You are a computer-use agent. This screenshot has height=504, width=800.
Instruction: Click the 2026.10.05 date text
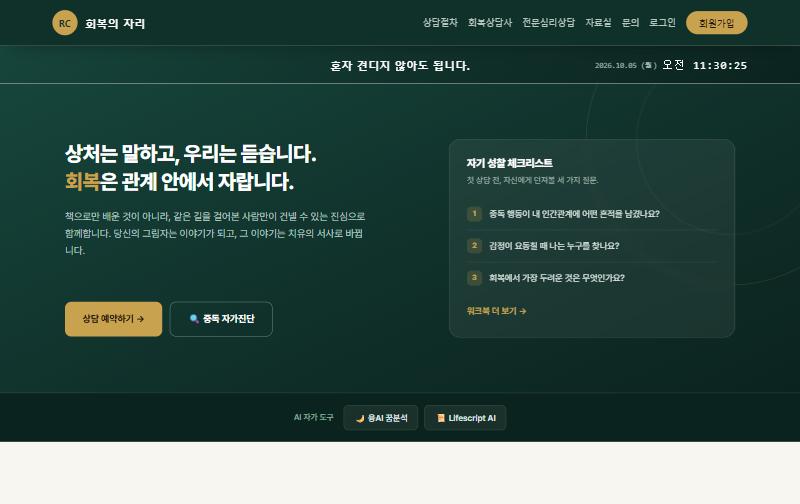tap(616, 65)
